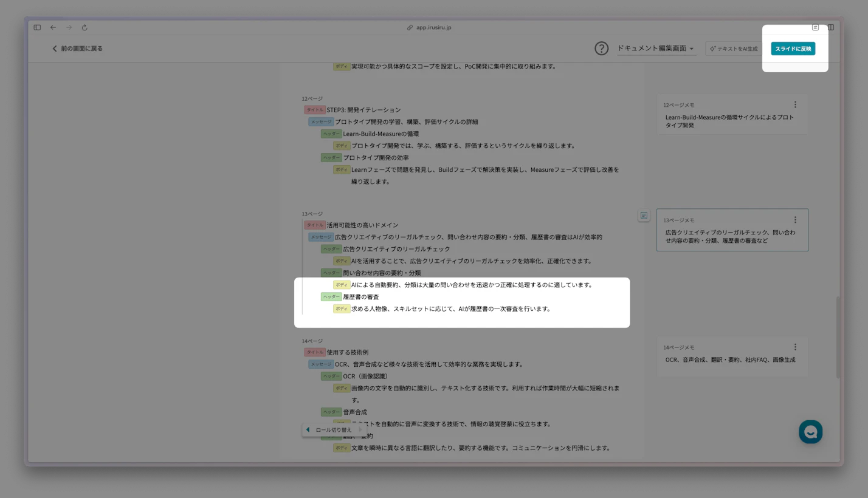868x498 pixels.
Task: Click right arrow in ロール切り替え widget
Action: tap(360, 430)
